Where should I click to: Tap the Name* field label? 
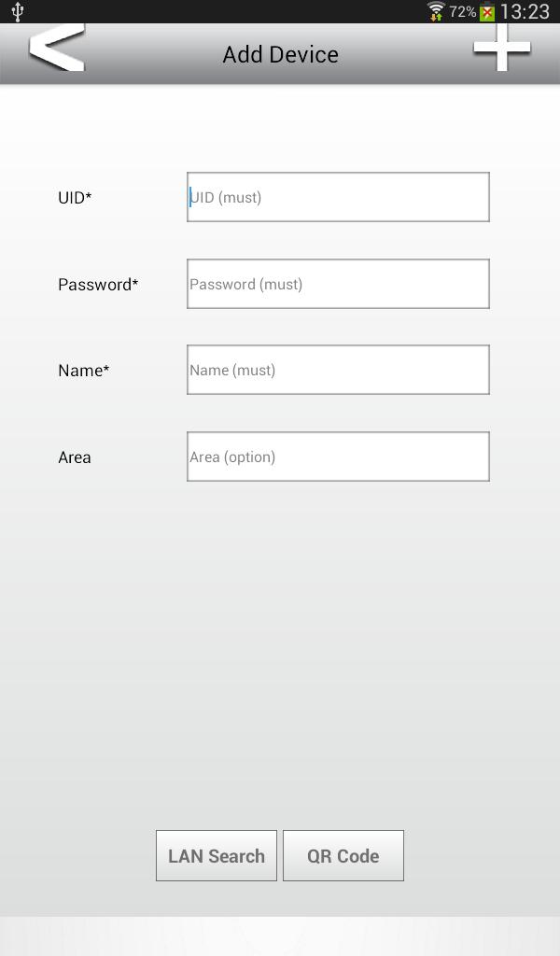click(83, 371)
